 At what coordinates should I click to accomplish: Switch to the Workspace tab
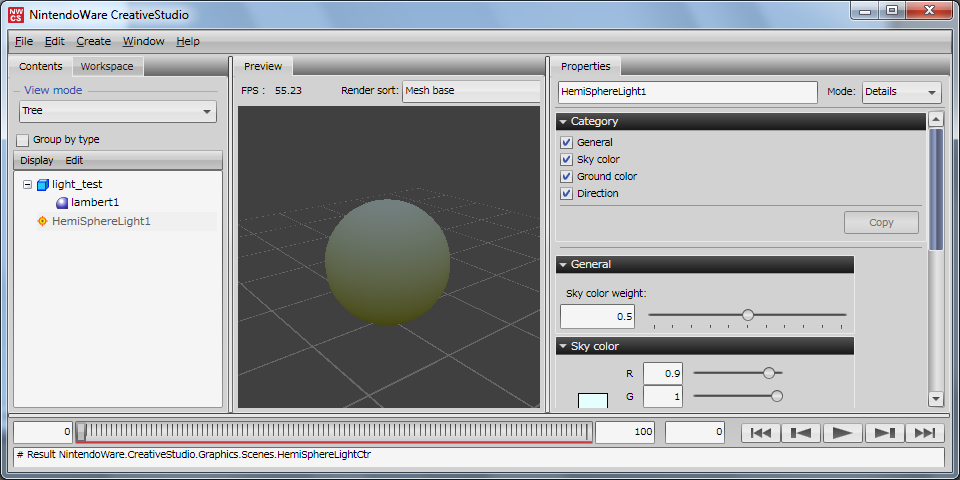[x=107, y=67]
